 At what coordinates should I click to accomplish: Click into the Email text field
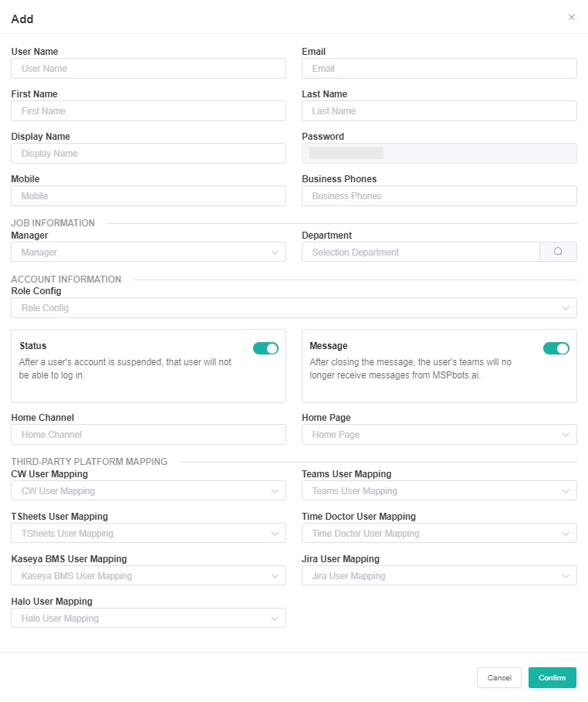[438, 69]
